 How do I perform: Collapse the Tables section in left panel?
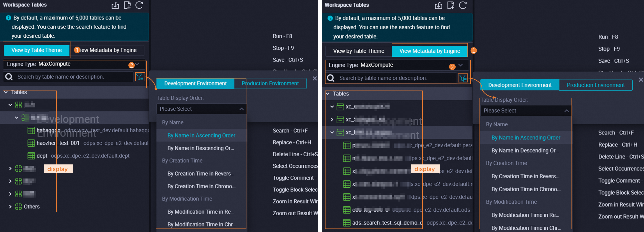point(6,92)
